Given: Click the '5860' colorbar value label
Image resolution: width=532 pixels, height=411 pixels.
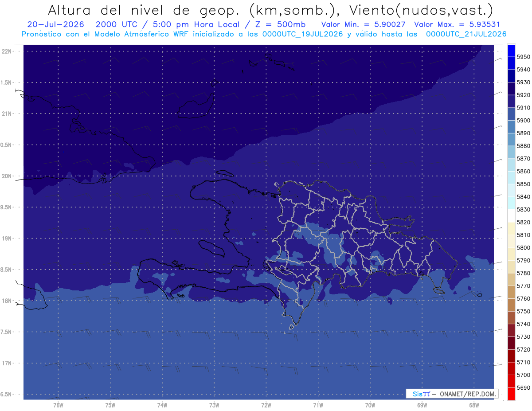Looking at the screenshot, I should (524, 171).
